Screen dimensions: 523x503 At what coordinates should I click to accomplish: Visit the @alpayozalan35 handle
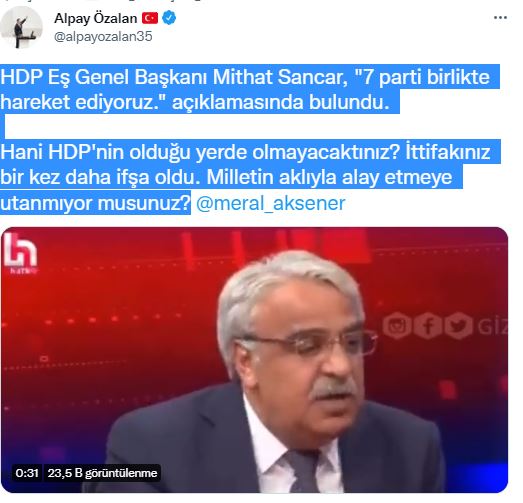click(x=103, y=36)
